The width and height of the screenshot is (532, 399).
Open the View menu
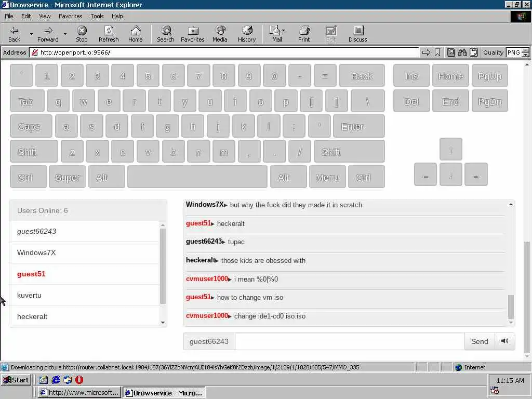tap(45, 16)
